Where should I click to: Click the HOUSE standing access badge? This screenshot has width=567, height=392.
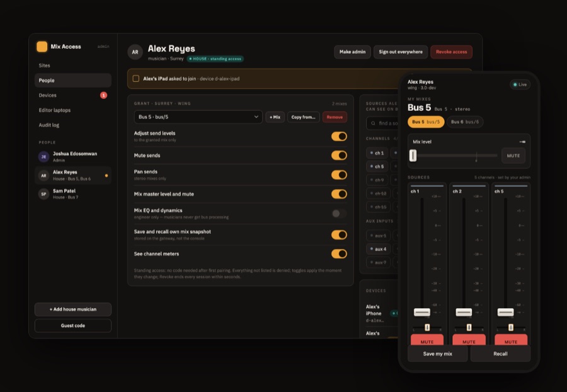pyautogui.click(x=215, y=59)
